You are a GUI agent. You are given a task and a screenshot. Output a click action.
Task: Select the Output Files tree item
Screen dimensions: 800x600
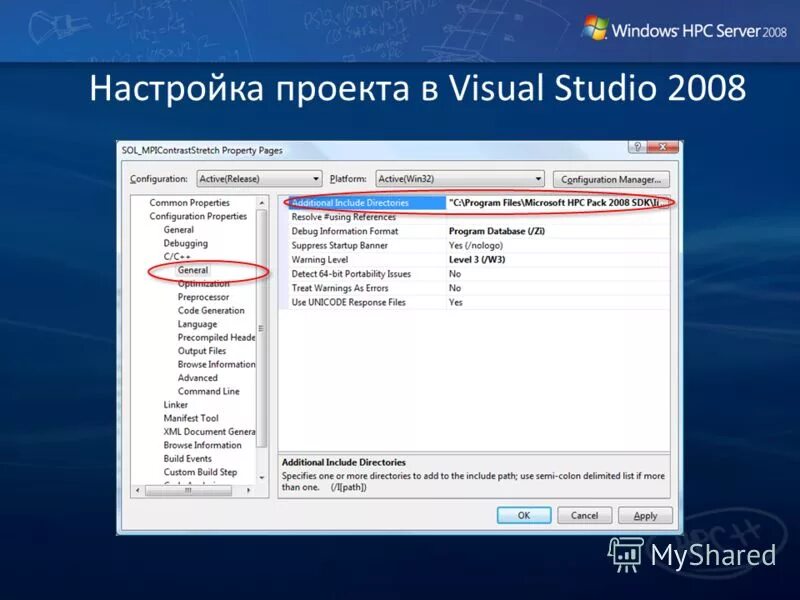[202, 351]
